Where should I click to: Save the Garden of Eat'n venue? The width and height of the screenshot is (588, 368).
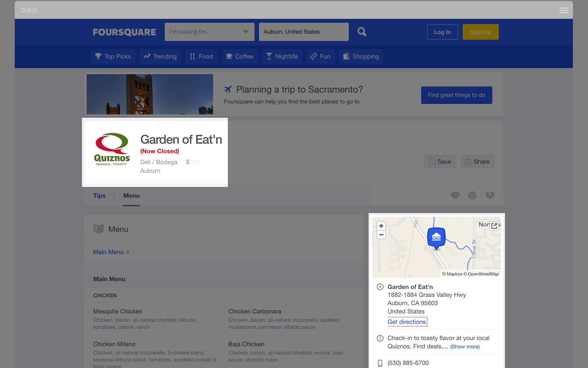pos(440,162)
